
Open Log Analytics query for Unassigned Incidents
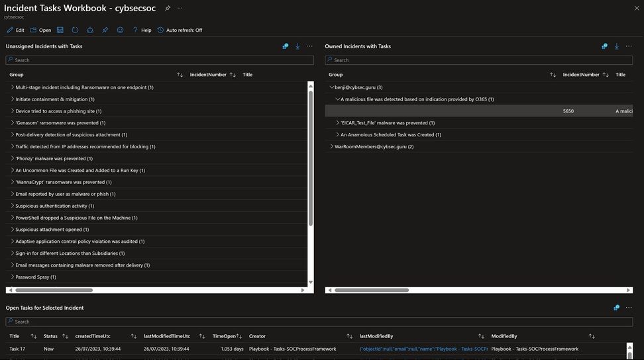[285, 46]
